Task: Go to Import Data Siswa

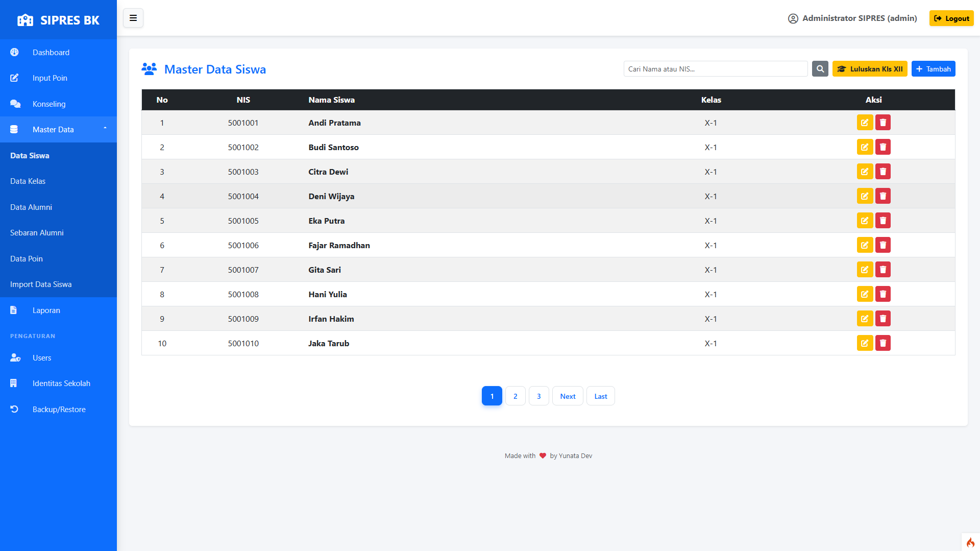Action: (x=41, y=284)
